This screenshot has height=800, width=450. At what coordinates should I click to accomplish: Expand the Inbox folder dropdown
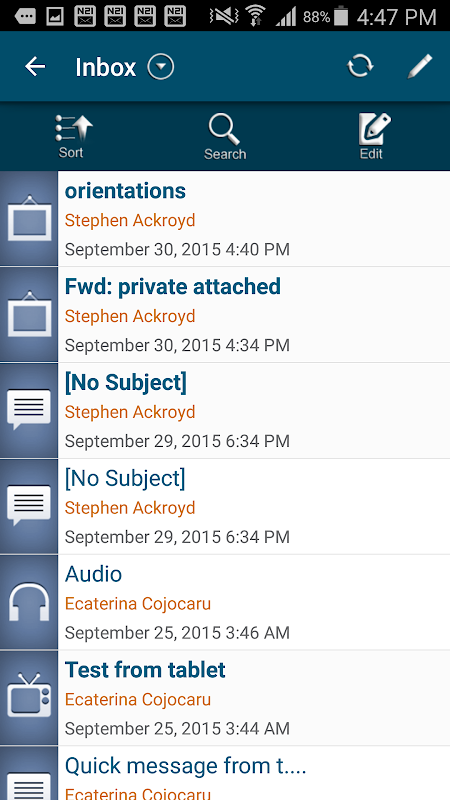coord(161,67)
